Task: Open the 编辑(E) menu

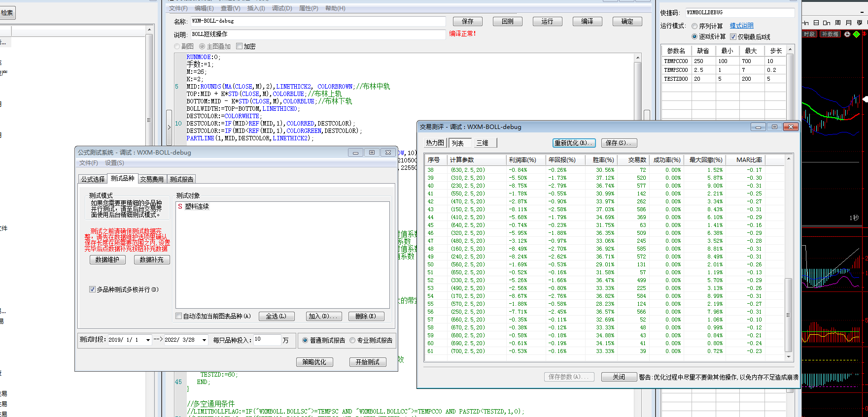Action: coord(204,8)
